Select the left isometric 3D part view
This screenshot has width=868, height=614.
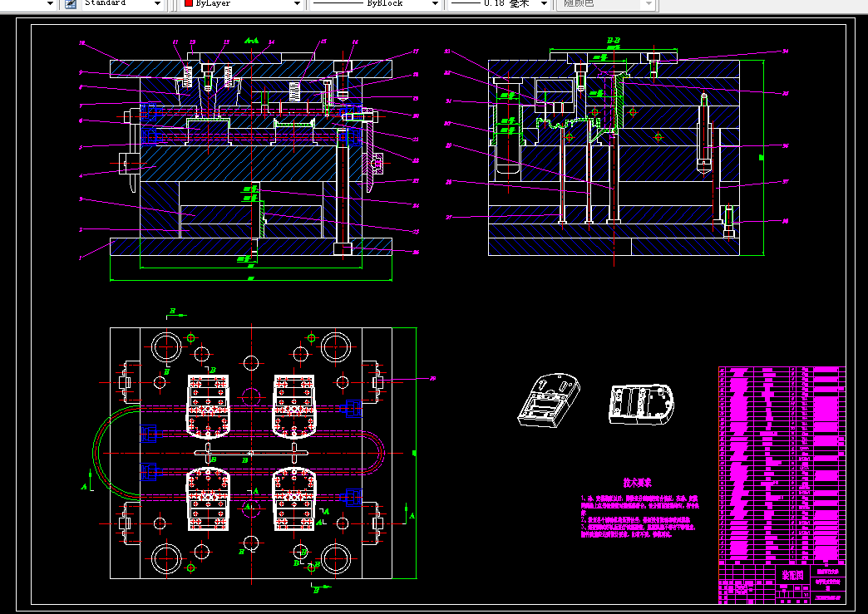click(x=549, y=400)
